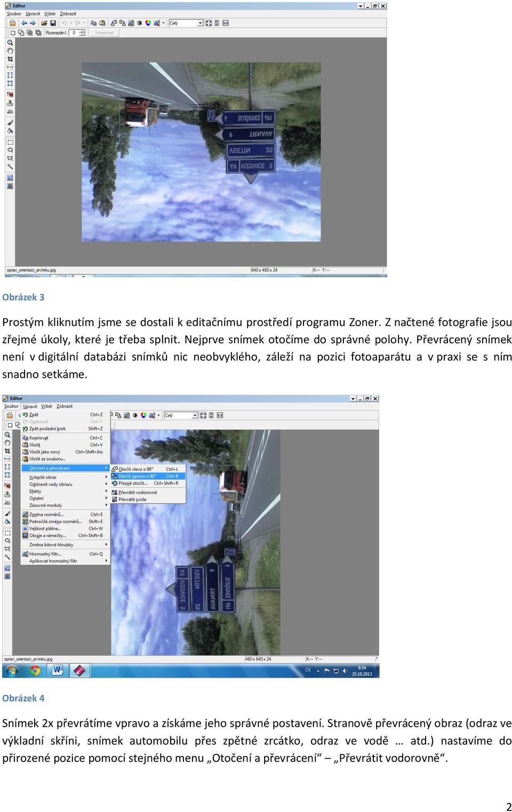Choose Otočit vlevo o 90° from the submenu
The width and height of the screenshot is (512, 812).
148,469
